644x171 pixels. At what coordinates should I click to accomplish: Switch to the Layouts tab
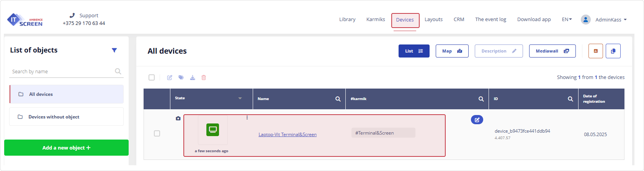click(x=433, y=20)
